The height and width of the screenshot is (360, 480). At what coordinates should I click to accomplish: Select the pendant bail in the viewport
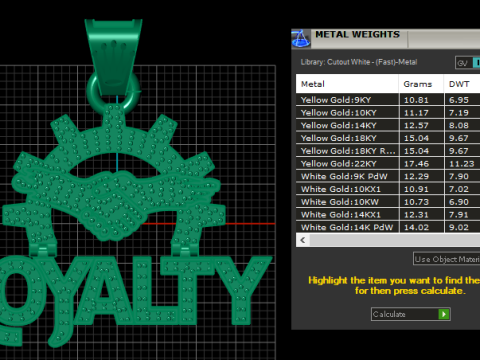(113, 57)
